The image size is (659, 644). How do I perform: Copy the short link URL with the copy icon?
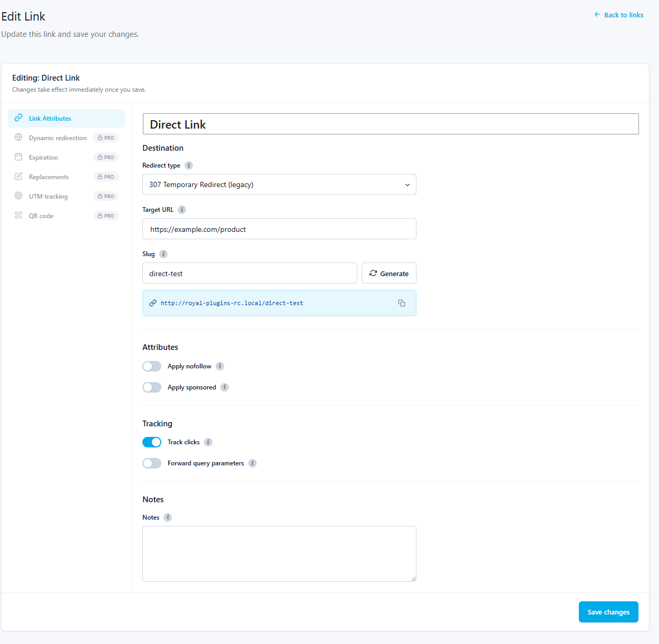click(402, 303)
